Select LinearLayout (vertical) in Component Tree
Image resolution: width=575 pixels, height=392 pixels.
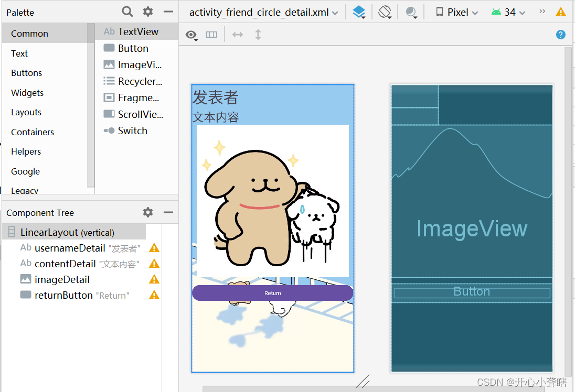[x=74, y=232]
